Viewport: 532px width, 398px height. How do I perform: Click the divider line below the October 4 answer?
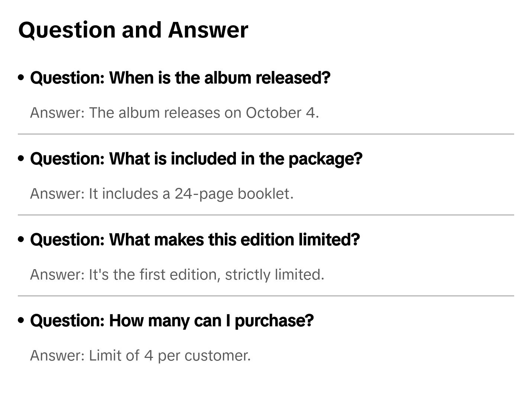click(266, 134)
